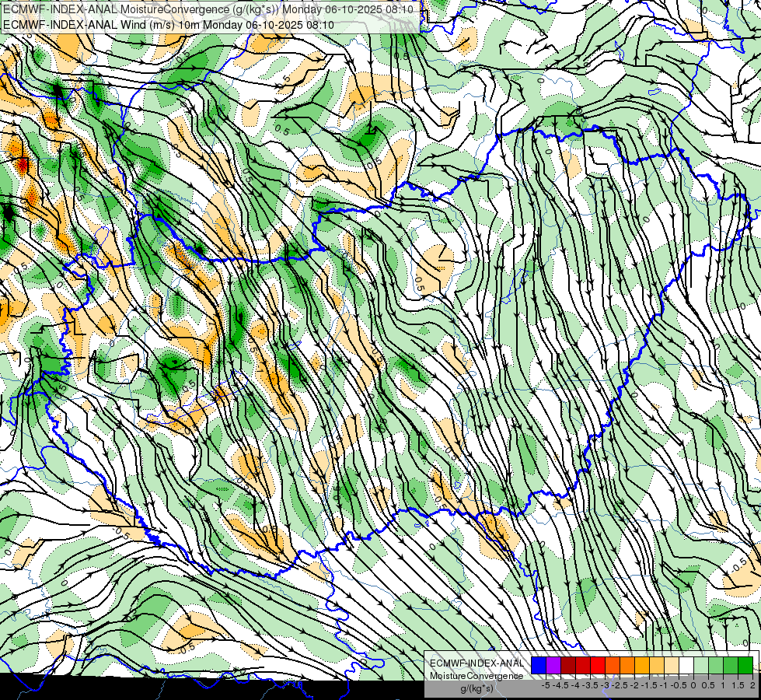Viewport: 761px width, 700px height.
Task: Choose the orange swatch between -2 and -1.5
Action: coord(627,666)
